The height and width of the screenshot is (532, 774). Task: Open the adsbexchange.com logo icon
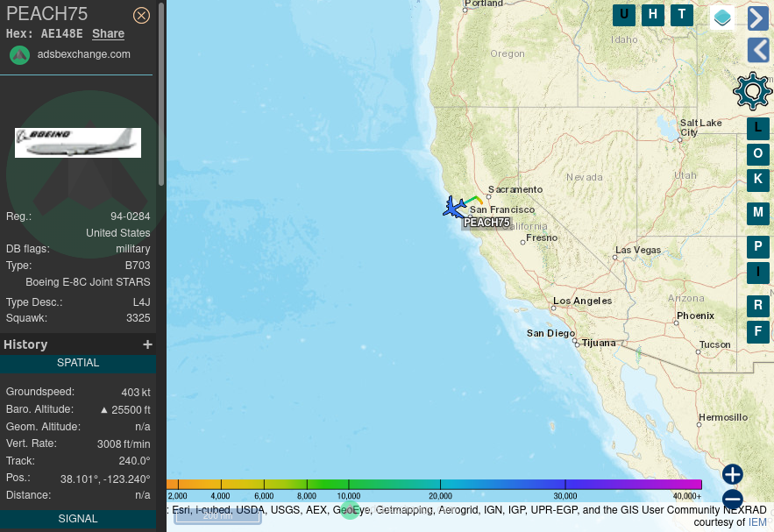[x=20, y=55]
